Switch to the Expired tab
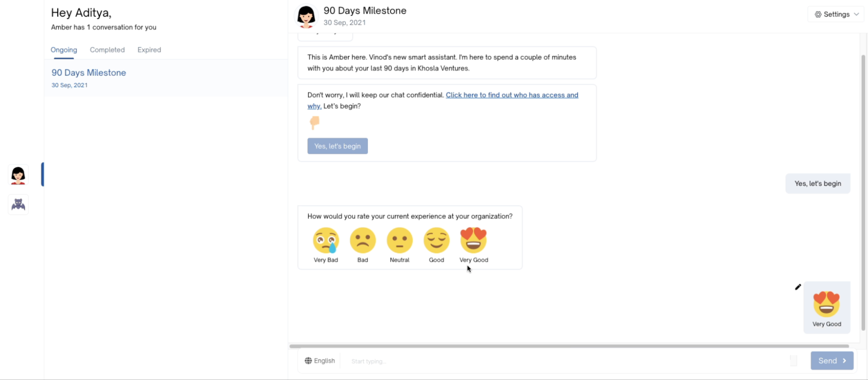Screen dimensions: 868x380 click(x=149, y=50)
